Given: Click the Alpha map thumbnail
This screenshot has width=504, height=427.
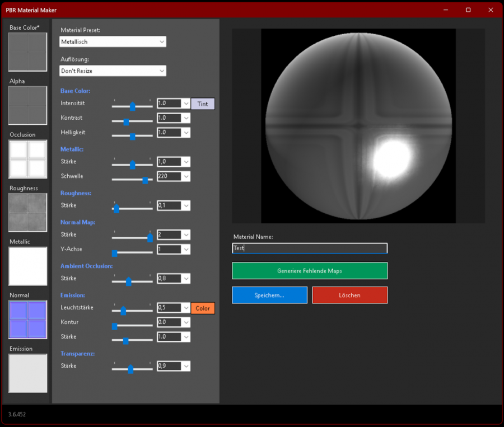Looking at the screenshot, I should pyautogui.click(x=27, y=105).
